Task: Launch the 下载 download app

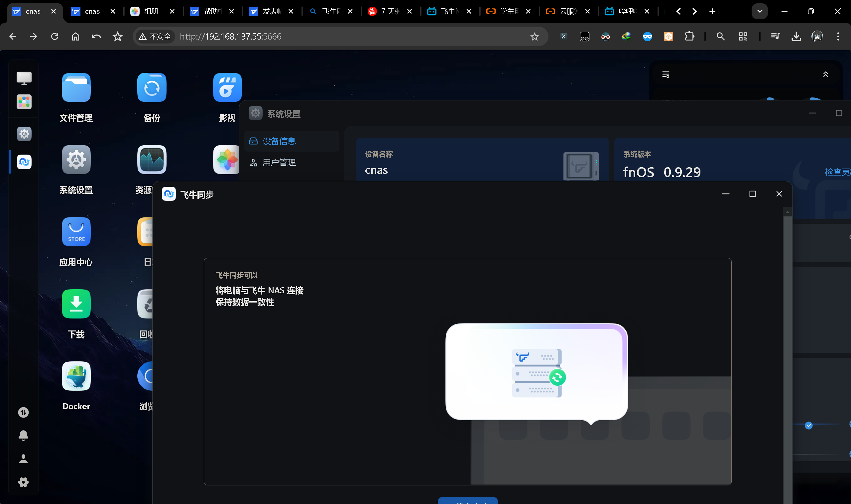Action: (76, 304)
